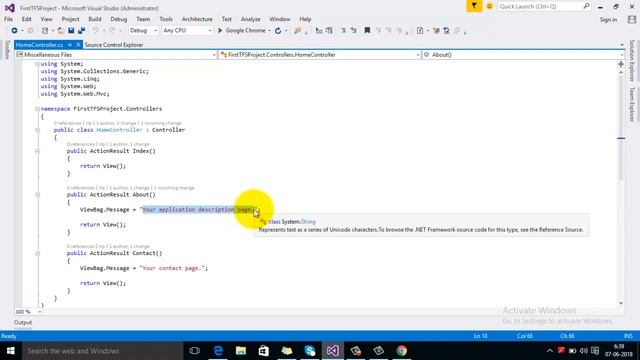Show hidden system tray icons chevron
Viewport: 640px width, 360px height.
click(x=550, y=351)
